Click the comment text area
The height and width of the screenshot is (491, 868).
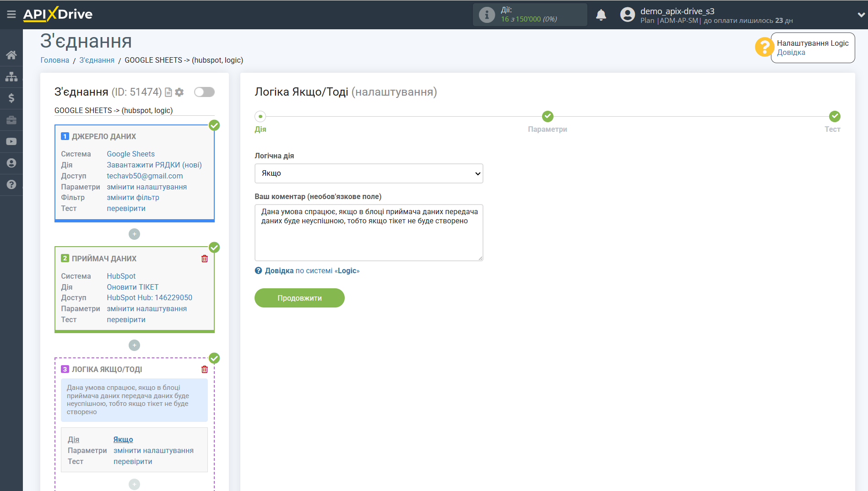(x=369, y=232)
